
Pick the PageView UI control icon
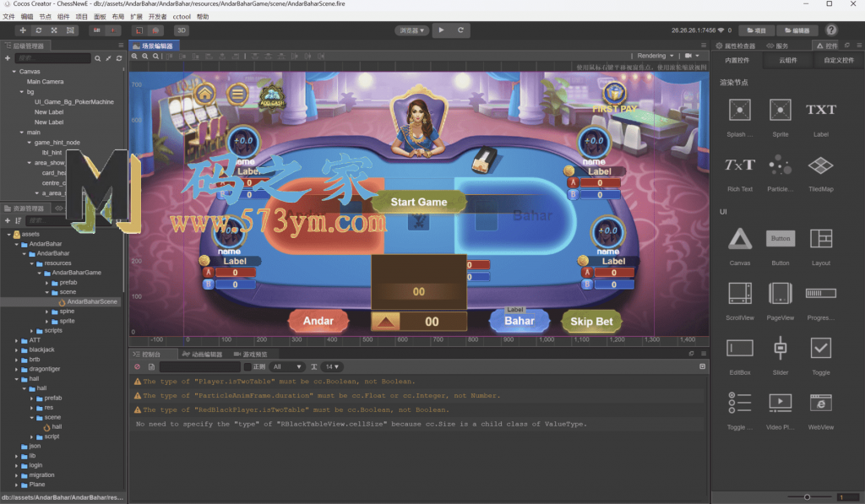click(780, 293)
